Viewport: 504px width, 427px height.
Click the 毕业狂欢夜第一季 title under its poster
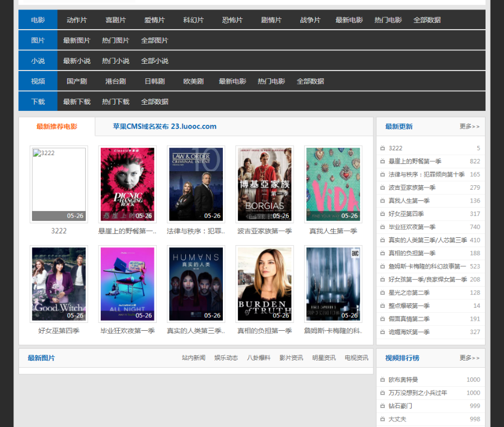point(128,331)
